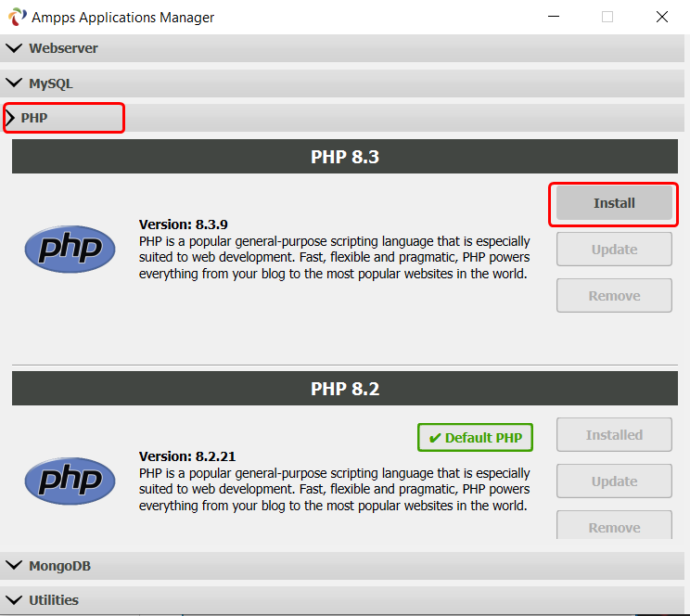Click the 'Ampps Applications Manager' window title

[122, 18]
